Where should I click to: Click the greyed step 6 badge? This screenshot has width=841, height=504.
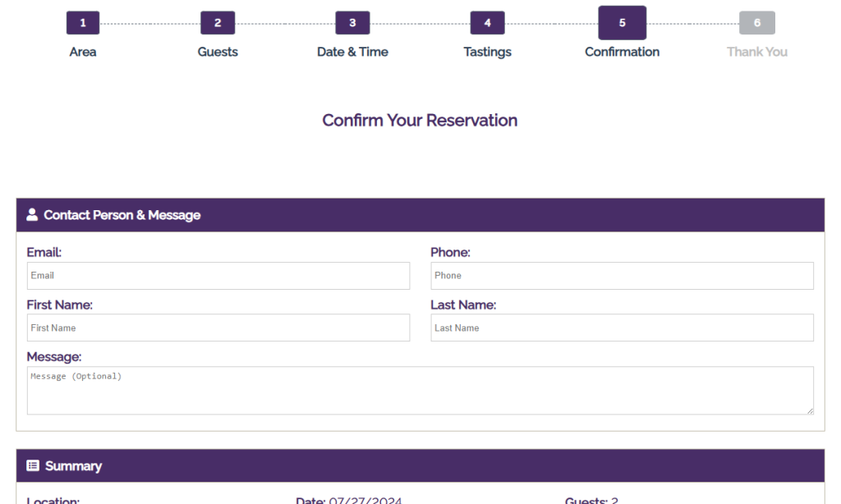pos(756,23)
